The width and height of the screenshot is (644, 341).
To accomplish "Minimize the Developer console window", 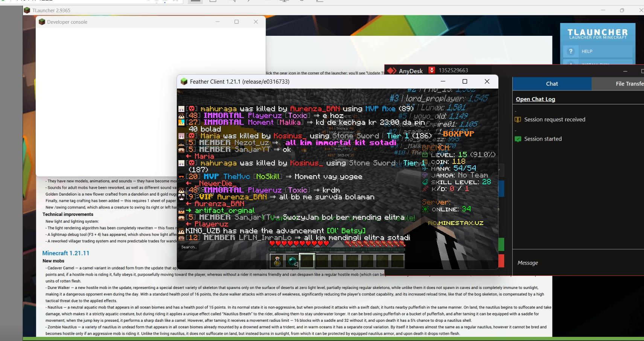I will tap(218, 22).
